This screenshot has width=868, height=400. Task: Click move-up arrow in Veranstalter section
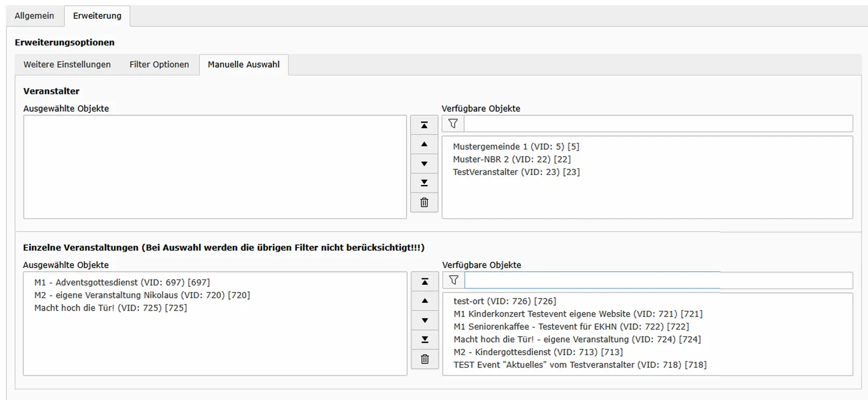click(424, 144)
